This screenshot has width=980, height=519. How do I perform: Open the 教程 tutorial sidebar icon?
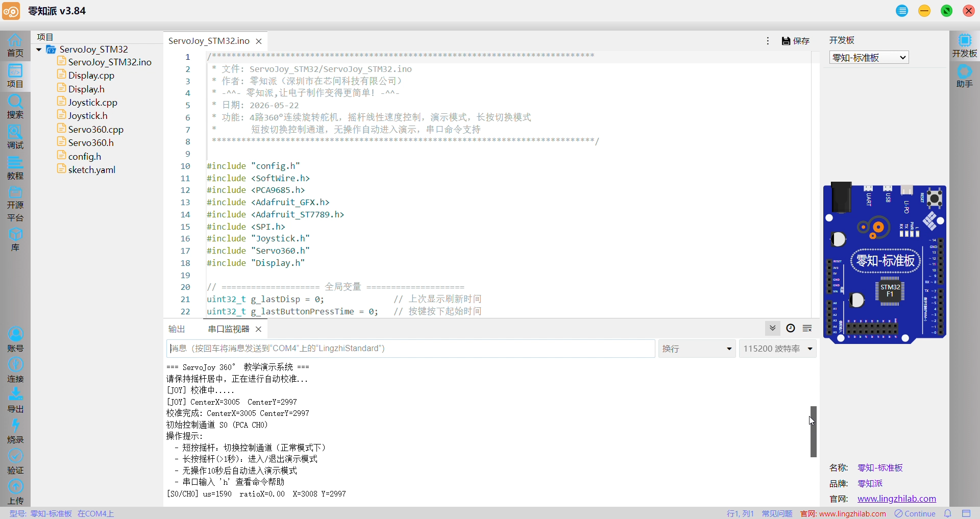point(15,168)
